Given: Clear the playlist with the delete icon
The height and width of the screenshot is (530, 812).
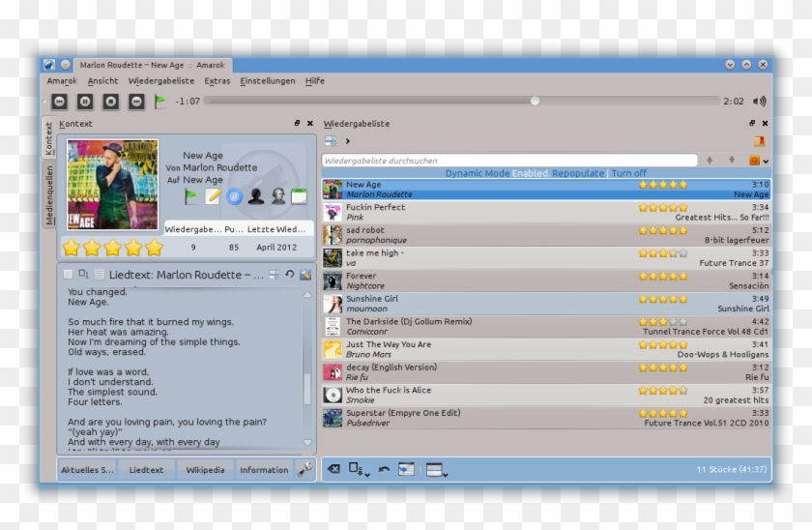Looking at the screenshot, I should pos(334,469).
